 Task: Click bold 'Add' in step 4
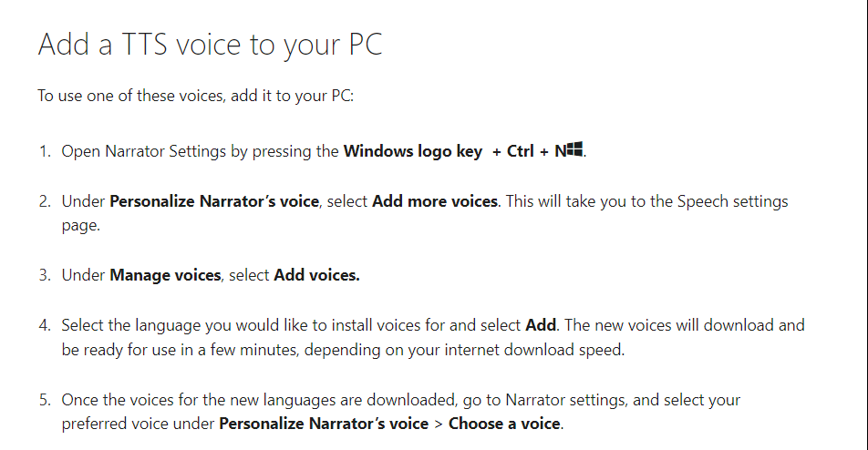tap(541, 325)
